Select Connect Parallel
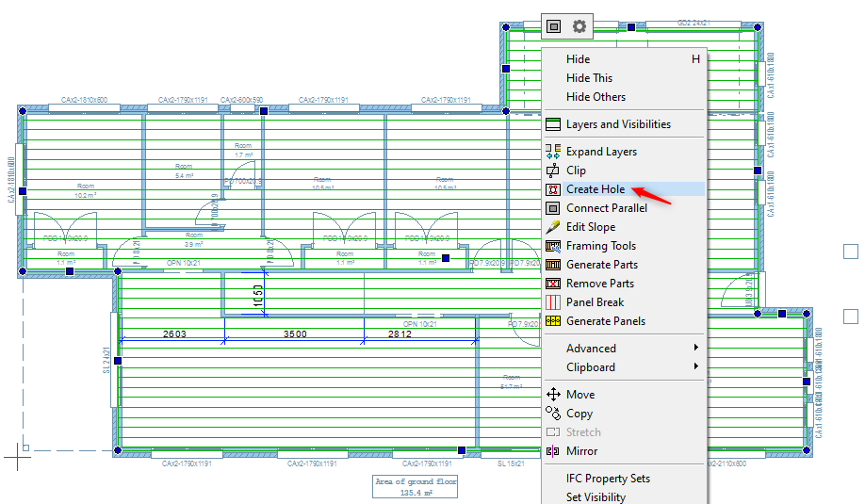 coord(606,208)
